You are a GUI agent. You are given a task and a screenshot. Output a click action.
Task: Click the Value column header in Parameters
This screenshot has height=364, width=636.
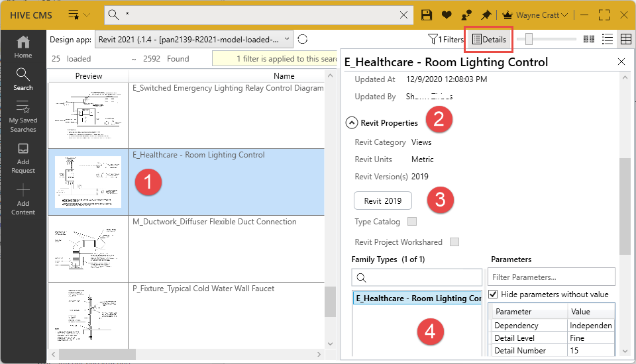tap(590, 312)
